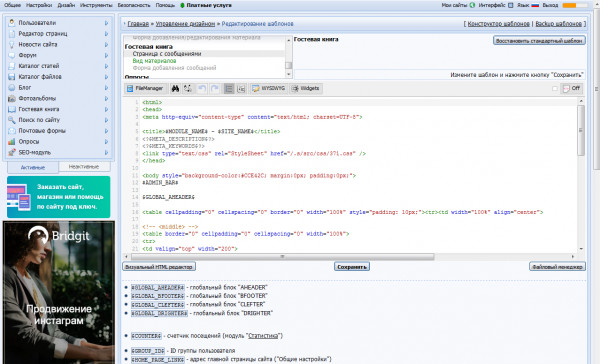Click the Форум sidebar icon
The width and height of the screenshot is (600, 364).
click(x=12, y=55)
